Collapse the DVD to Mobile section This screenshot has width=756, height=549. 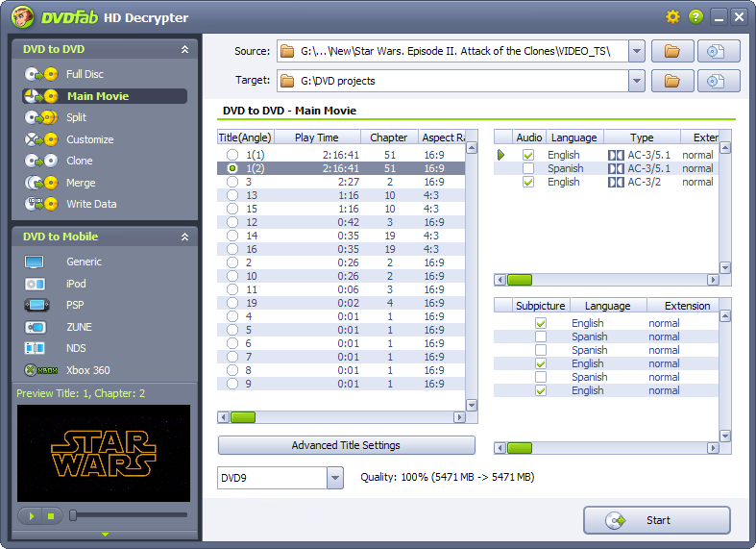pyautogui.click(x=184, y=237)
